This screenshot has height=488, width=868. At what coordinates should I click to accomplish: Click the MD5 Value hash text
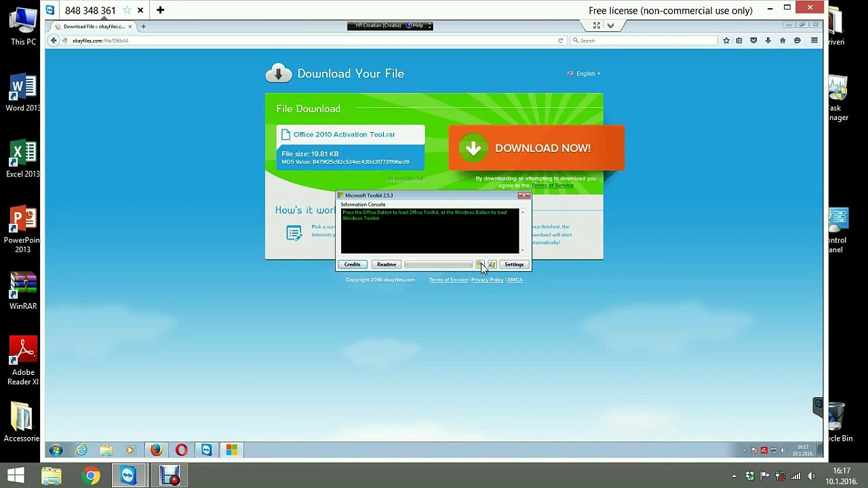click(x=345, y=162)
